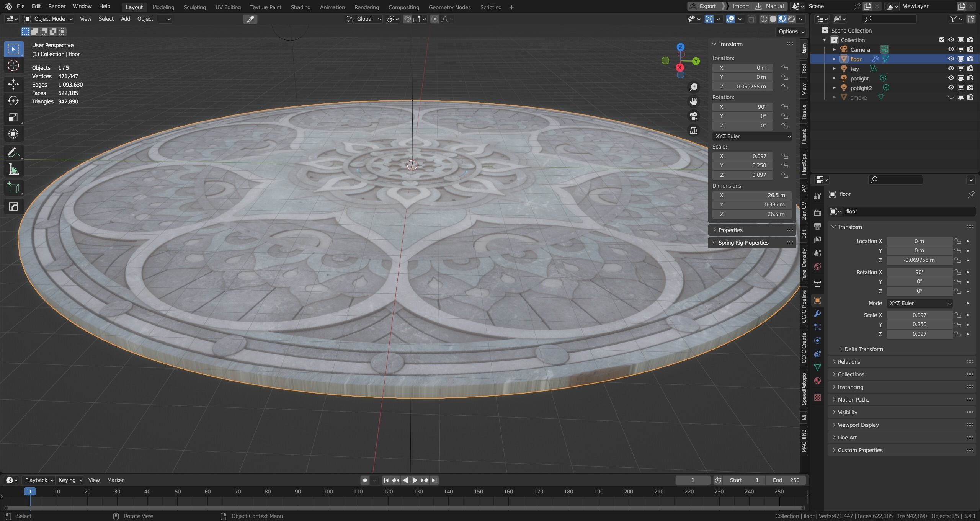Image resolution: width=980 pixels, height=521 pixels.
Task: Select the Measure tool
Action: tap(13, 169)
